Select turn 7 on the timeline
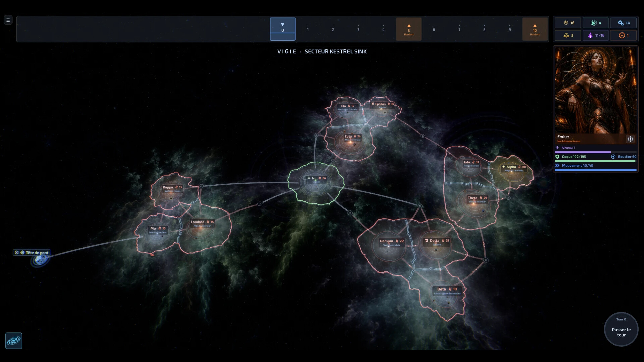The image size is (644, 362). (x=459, y=29)
